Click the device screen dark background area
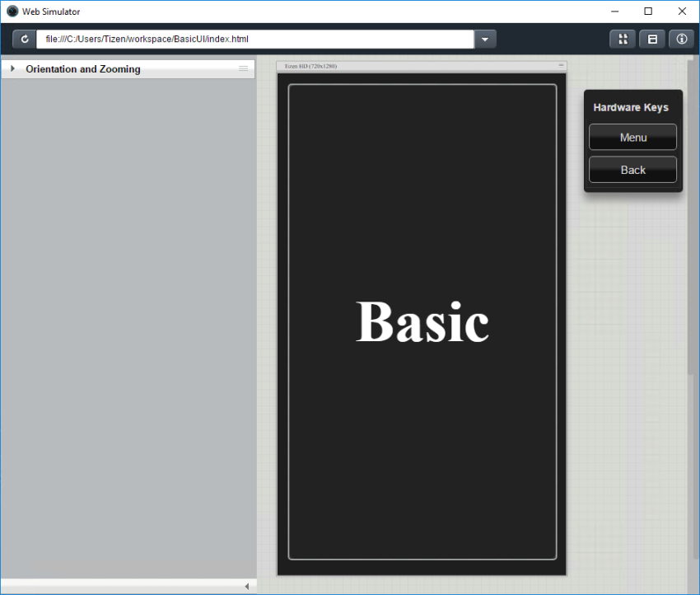Image resolution: width=700 pixels, height=595 pixels. click(x=422, y=453)
